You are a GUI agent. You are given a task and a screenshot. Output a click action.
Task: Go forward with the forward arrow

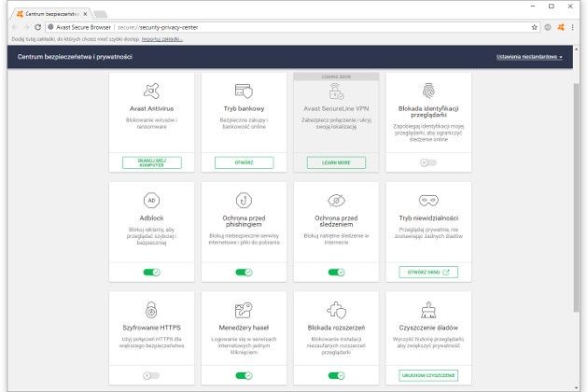click(26, 27)
